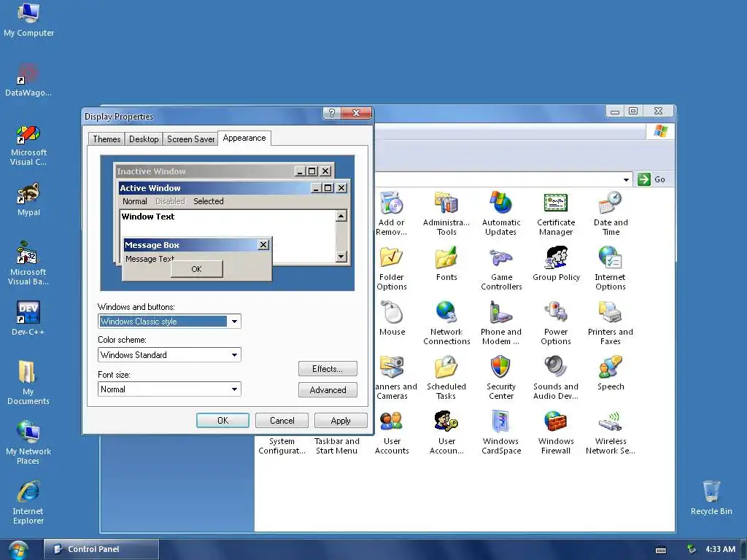This screenshot has width=747, height=560.
Task: Confirm Display Properties with OK
Action: tap(223, 421)
